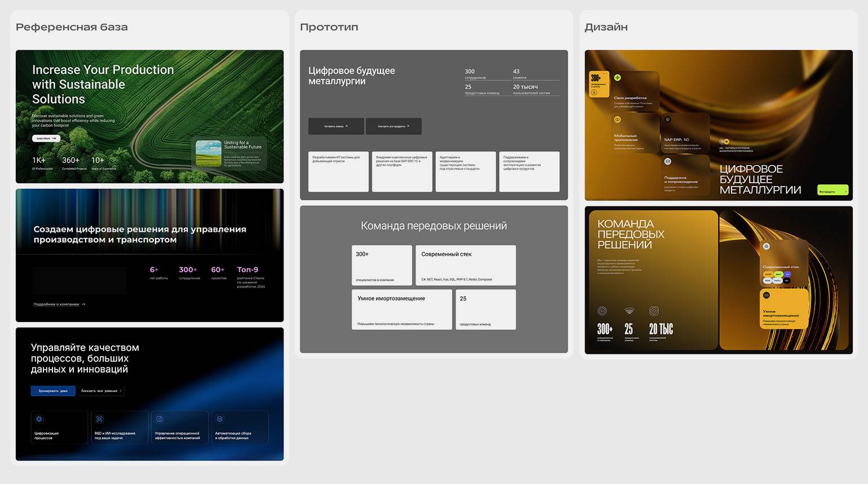Screen dimensions: 868x484
Task: Click Показать все решения button
Action: [x=101, y=391]
